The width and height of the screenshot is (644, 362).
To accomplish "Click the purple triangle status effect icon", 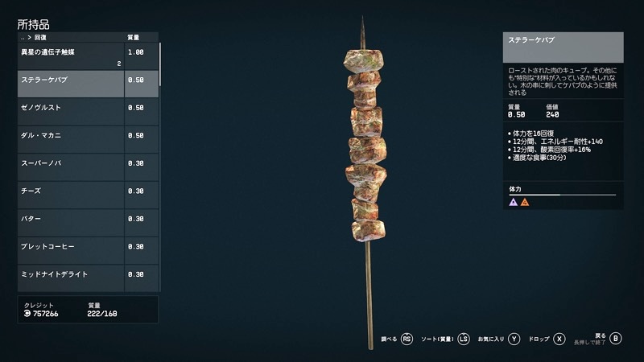I will pyautogui.click(x=513, y=202).
